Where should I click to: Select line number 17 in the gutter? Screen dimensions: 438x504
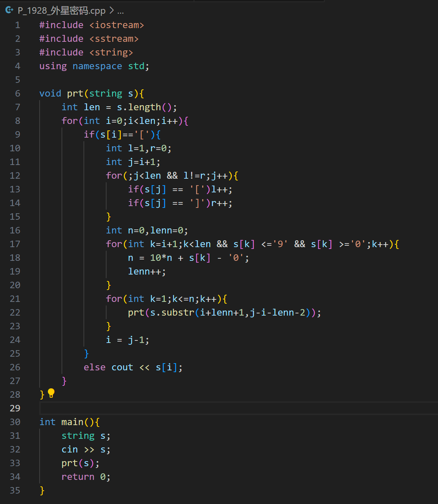click(15, 244)
